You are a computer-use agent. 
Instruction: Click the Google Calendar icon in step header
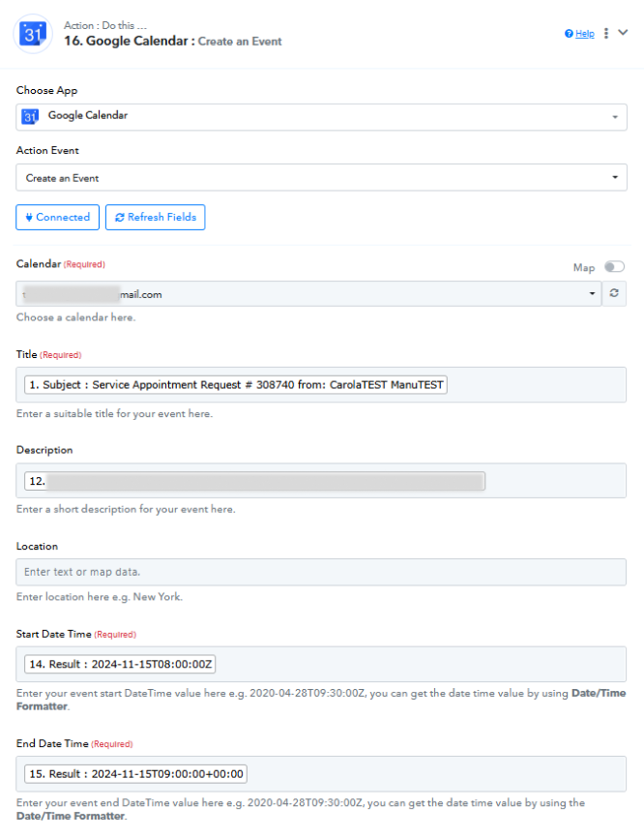tap(33, 34)
